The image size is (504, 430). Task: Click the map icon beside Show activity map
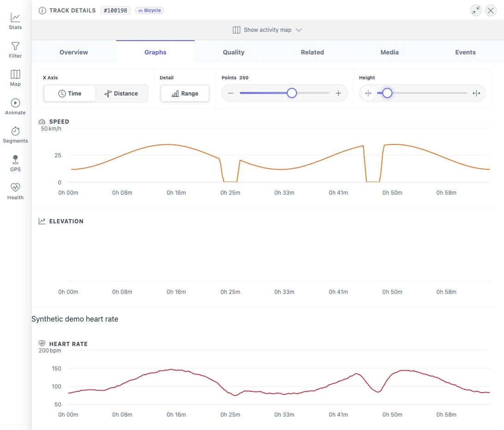tap(237, 30)
